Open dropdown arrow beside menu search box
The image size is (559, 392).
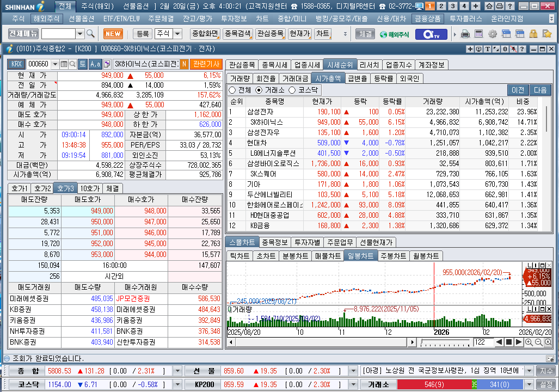click(80, 34)
